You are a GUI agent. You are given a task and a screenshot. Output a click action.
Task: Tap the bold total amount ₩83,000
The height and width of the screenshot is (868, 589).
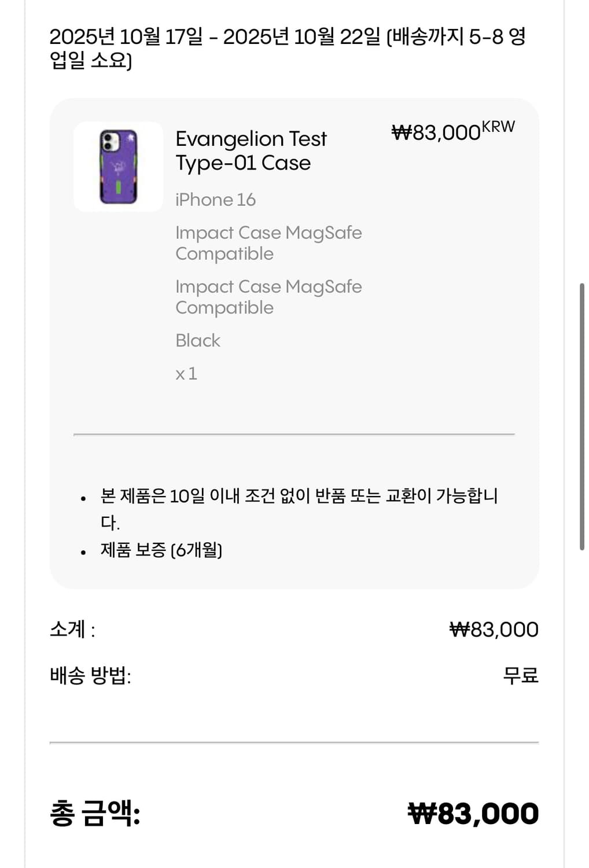click(473, 813)
